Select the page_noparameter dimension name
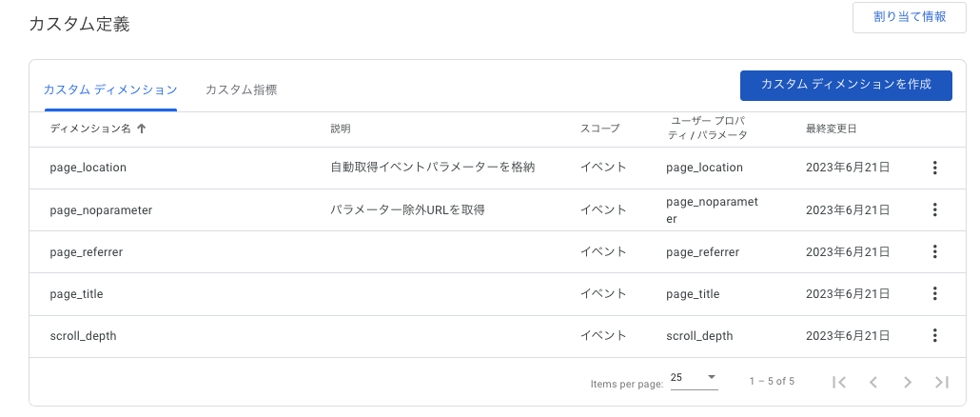The image size is (980, 417). (x=101, y=210)
